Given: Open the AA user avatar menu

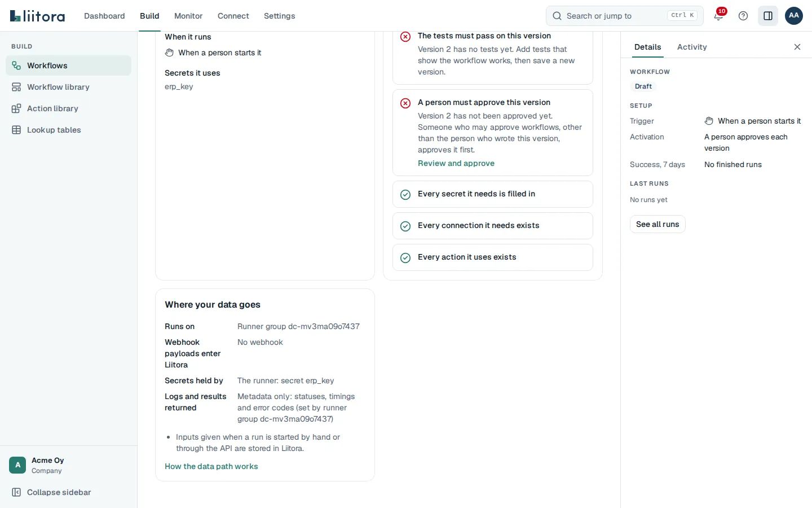Looking at the screenshot, I should 794,16.
